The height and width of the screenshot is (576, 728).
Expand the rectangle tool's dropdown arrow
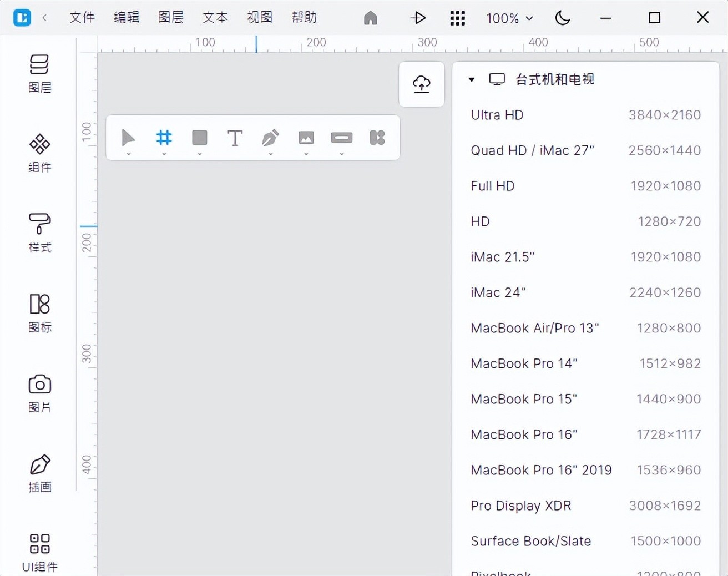point(200,154)
